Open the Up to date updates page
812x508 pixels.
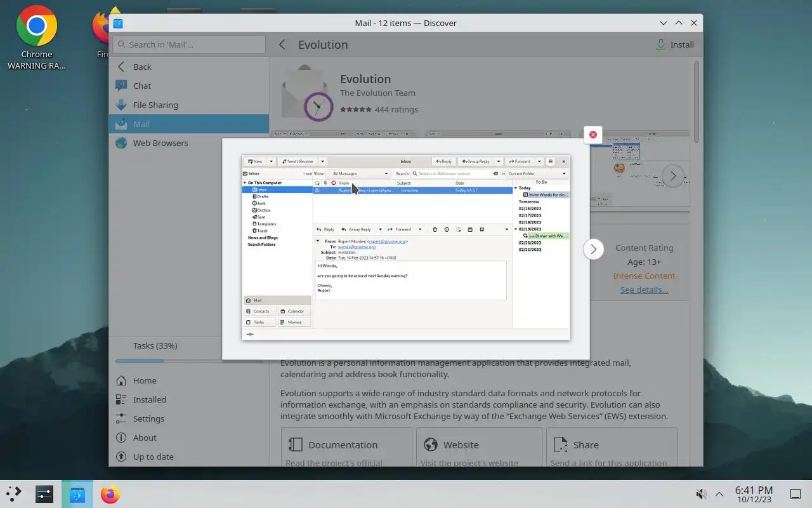pos(189,457)
